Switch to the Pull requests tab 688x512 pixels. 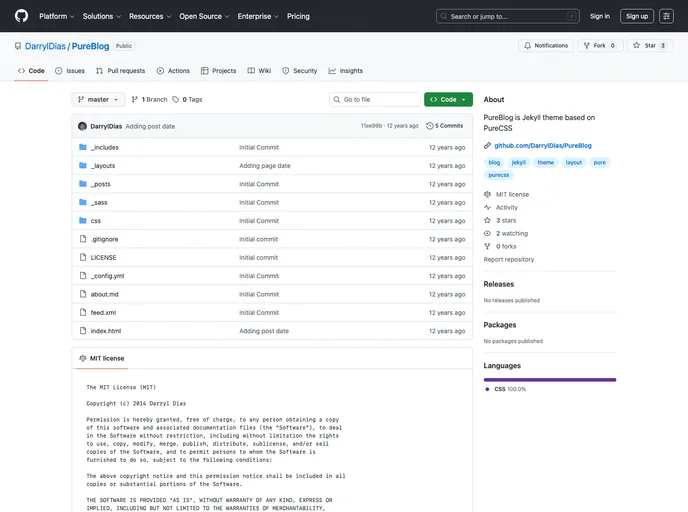tap(120, 71)
